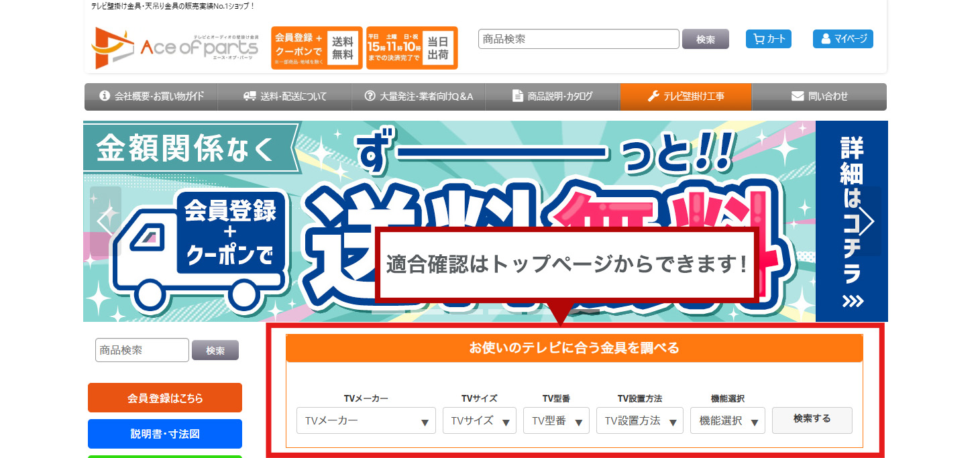This screenshot has width=980, height=458.
Task: Expand the TVメーカー dropdown
Action: (x=366, y=420)
